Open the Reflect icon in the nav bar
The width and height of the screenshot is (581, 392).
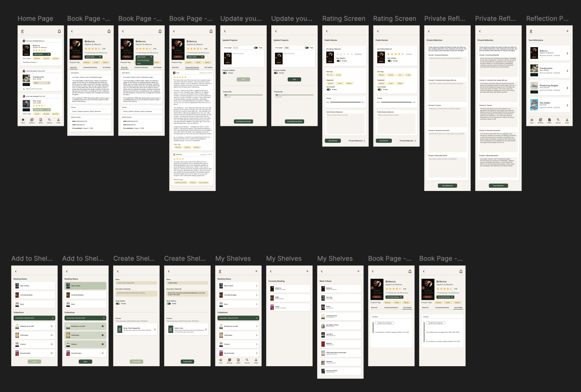(x=41, y=119)
